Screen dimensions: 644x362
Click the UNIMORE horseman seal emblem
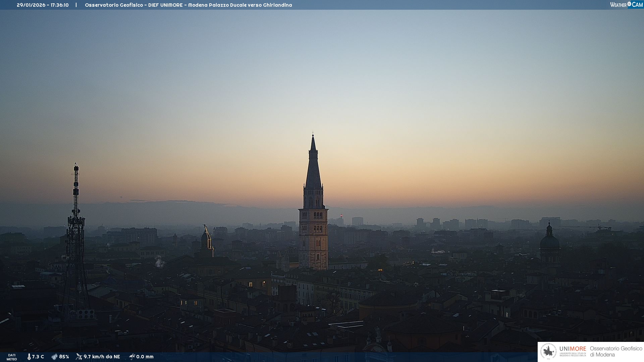pos(549,352)
